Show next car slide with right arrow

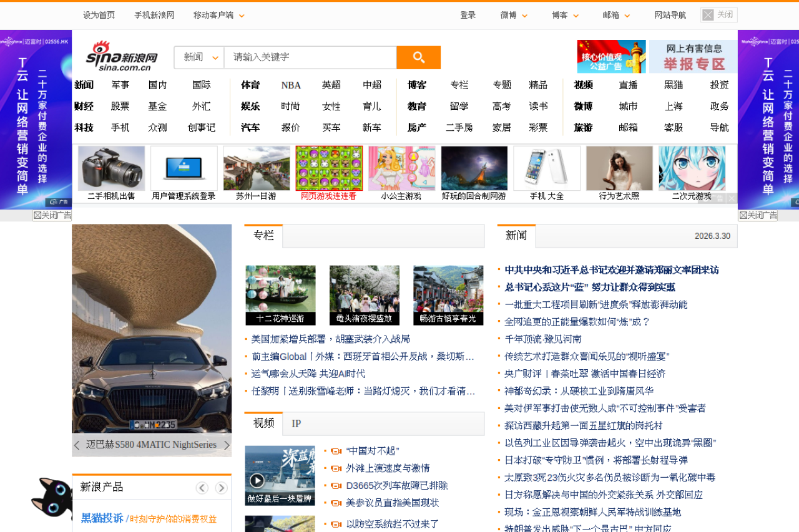[x=227, y=445]
